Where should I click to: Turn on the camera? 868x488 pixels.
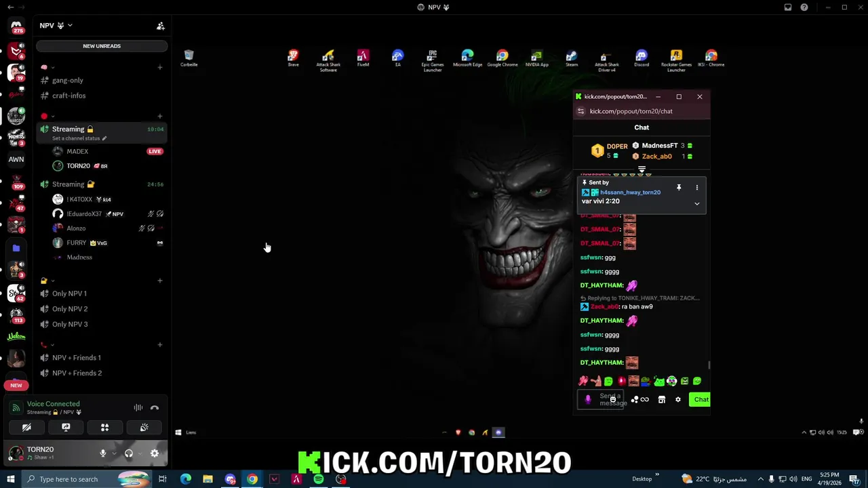click(26, 428)
